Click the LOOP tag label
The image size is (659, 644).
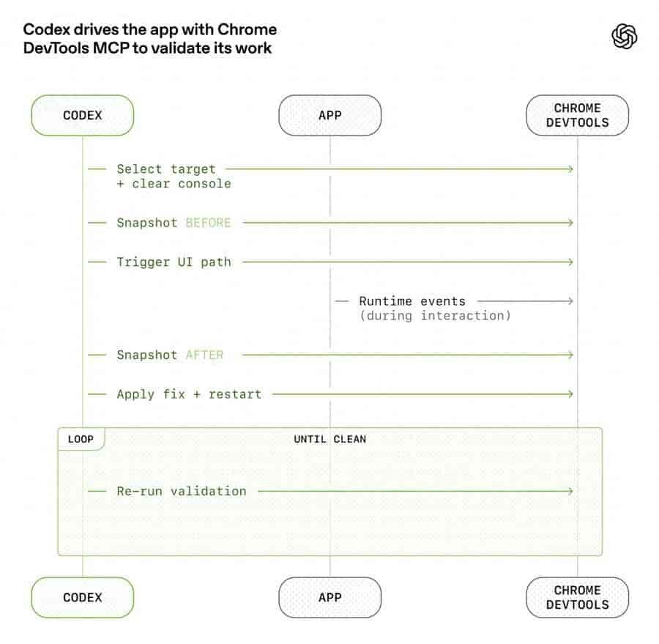tap(81, 439)
